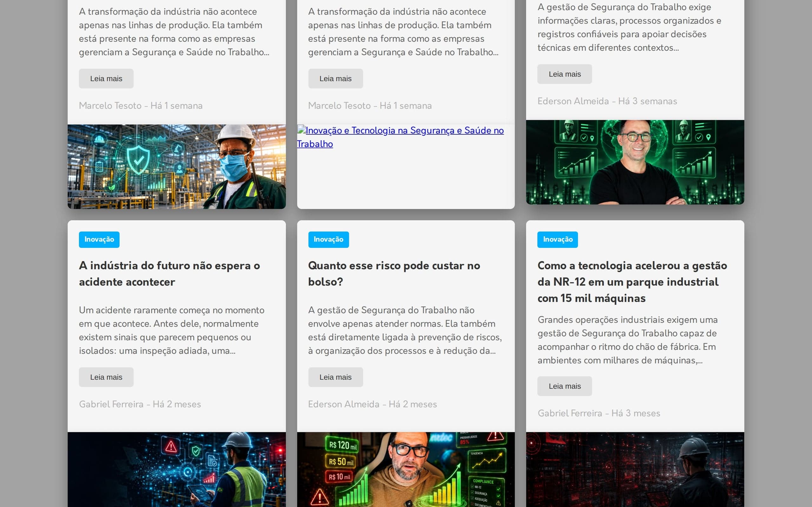Select the Inovação tag on Quanto esse risco card
Screen dimensions: 812x507
[328, 240]
